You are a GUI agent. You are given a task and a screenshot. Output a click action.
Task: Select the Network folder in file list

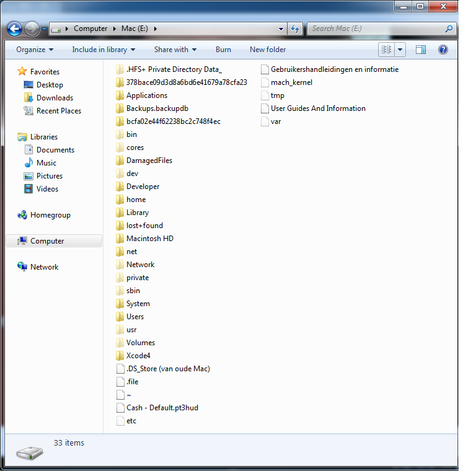tap(135, 265)
